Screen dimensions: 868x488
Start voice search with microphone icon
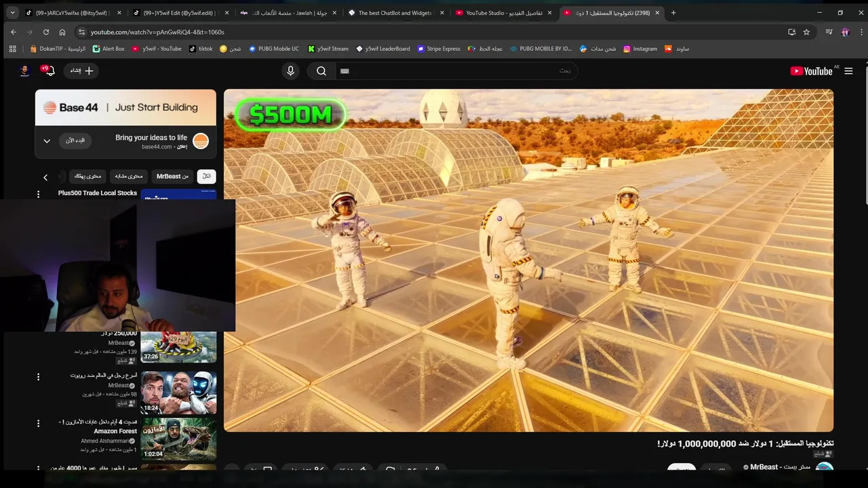[291, 70]
